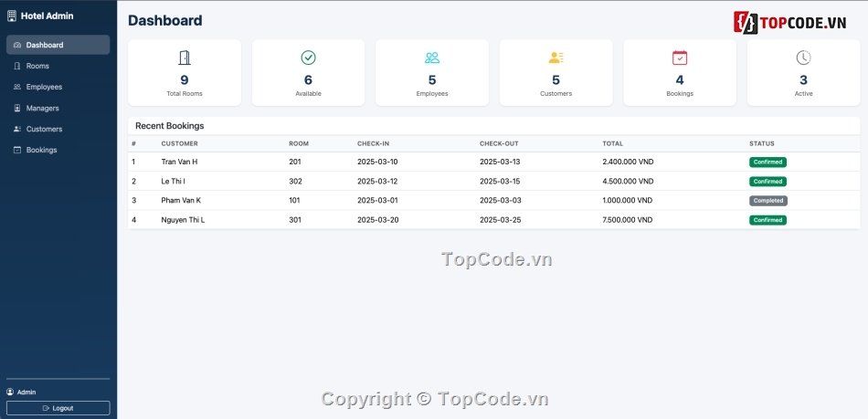868x419 pixels.
Task: Click total 2.400.000 VND
Action: pyautogui.click(x=628, y=162)
